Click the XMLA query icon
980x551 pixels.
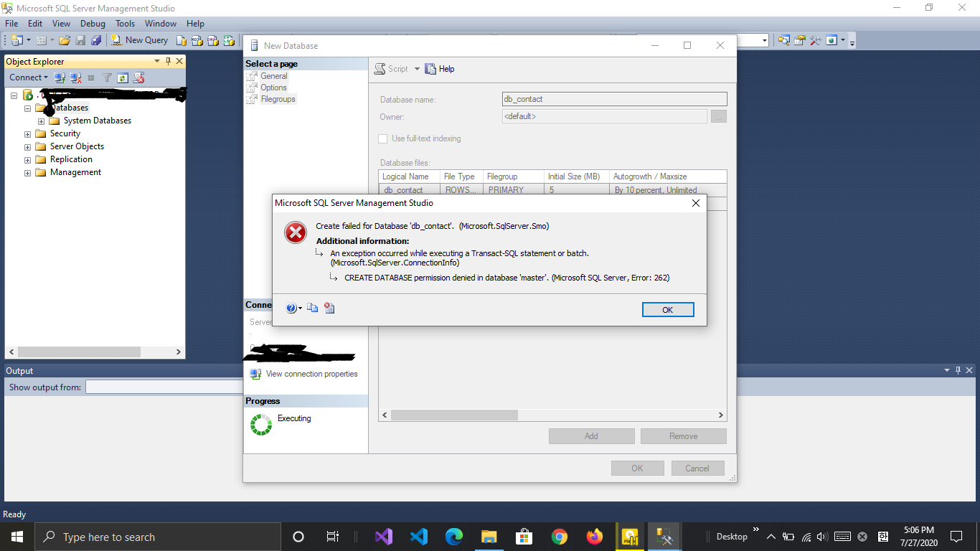pos(229,40)
